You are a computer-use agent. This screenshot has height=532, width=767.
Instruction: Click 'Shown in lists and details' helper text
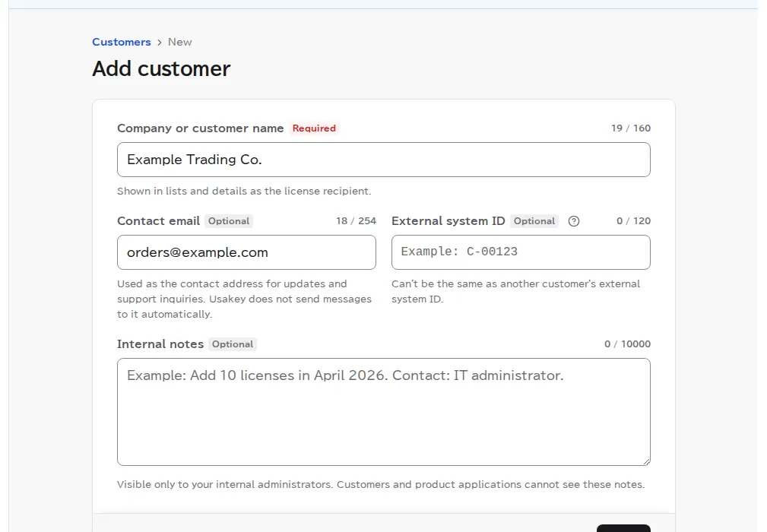(244, 192)
